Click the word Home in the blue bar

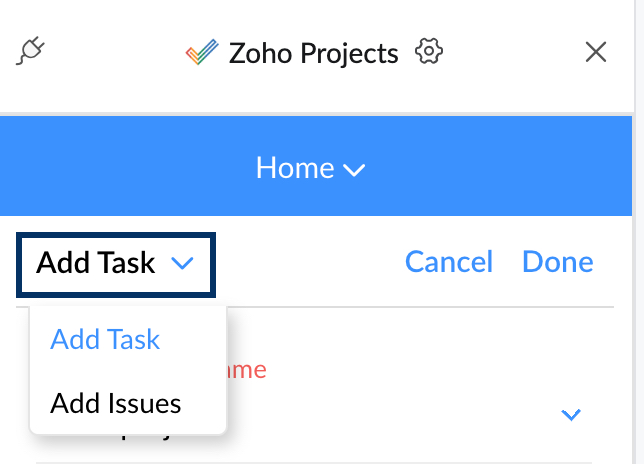(295, 168)
